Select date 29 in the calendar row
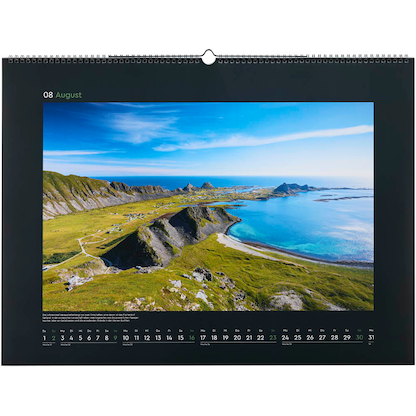The height and width of the screenshot is (416, 416). tap(347, 338)
